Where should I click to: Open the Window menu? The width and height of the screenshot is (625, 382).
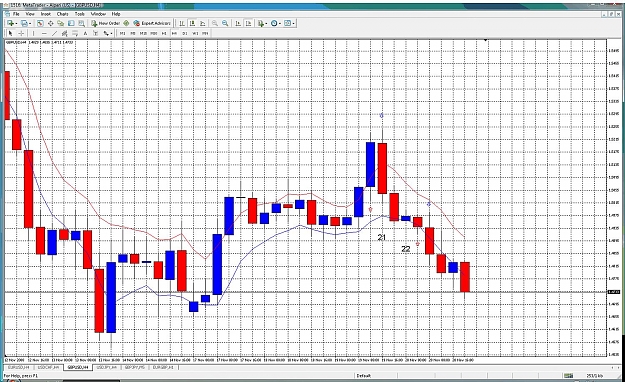[98, 14]
